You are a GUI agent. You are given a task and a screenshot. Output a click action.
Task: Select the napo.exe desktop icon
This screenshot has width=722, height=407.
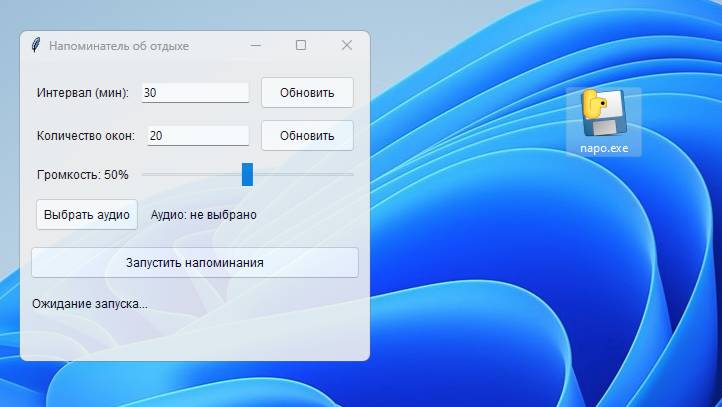pyautogui.click(x=603, y=122)
